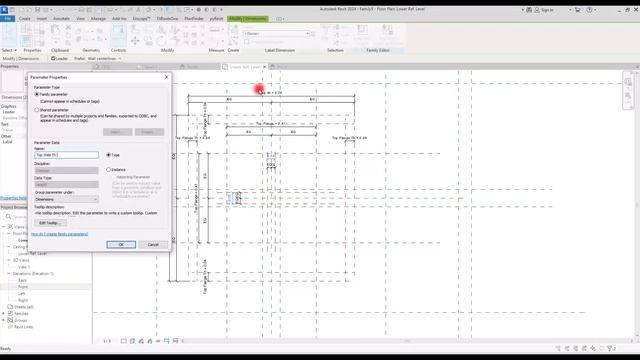Click the shopping cart icon in title bar
Viewport: 640px width, 360px height.
pos(577,10)
